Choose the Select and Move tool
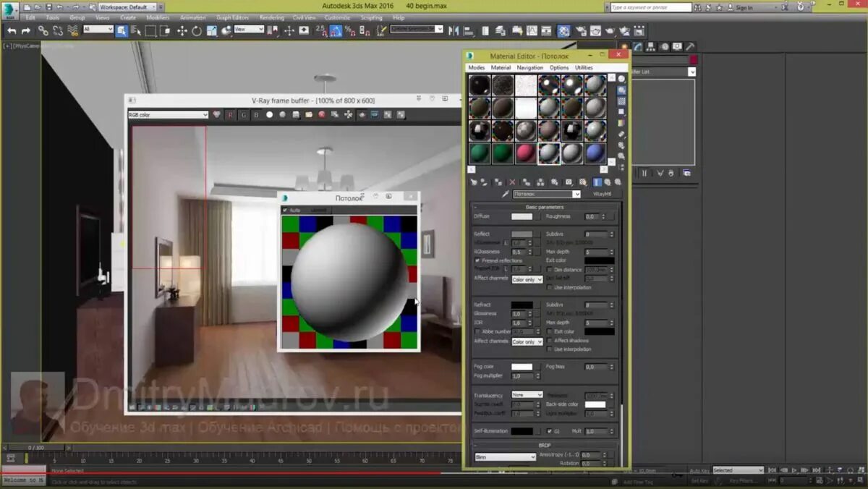Image resolution: width=868 pixels, height=489 pixels. coord(182,30)
